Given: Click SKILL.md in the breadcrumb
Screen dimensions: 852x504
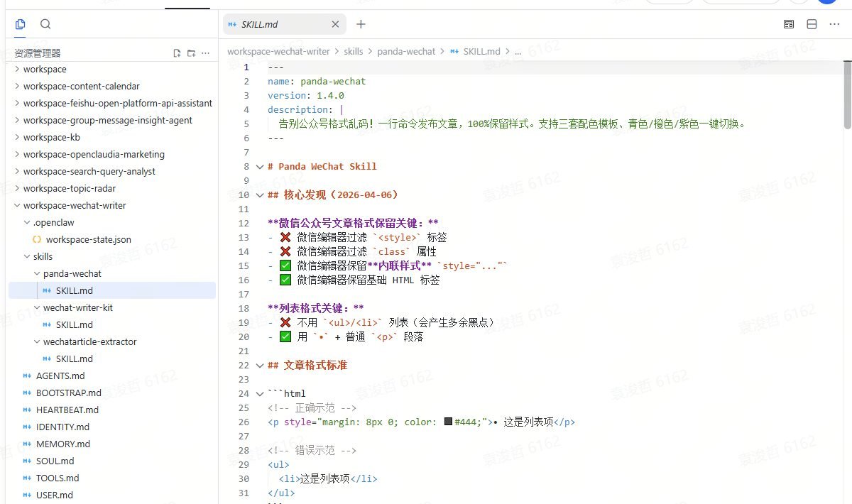Looking at the screenshot, I should pos(481,52).
